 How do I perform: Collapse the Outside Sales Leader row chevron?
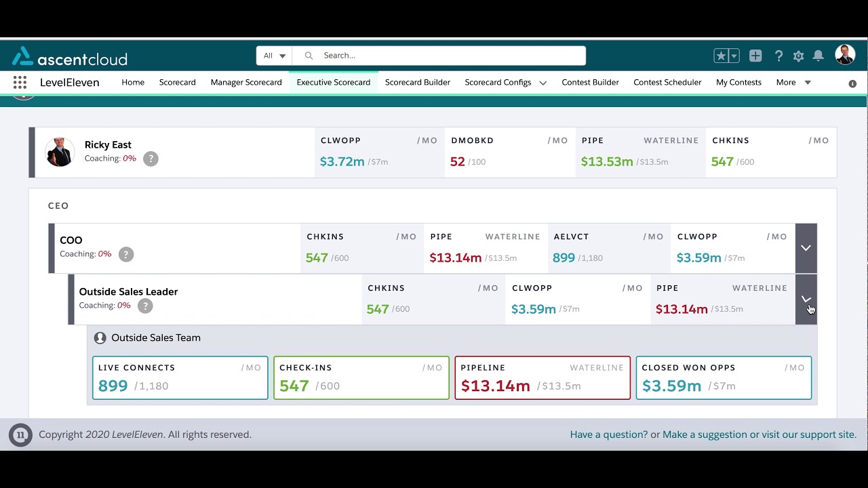click(806, 300)
